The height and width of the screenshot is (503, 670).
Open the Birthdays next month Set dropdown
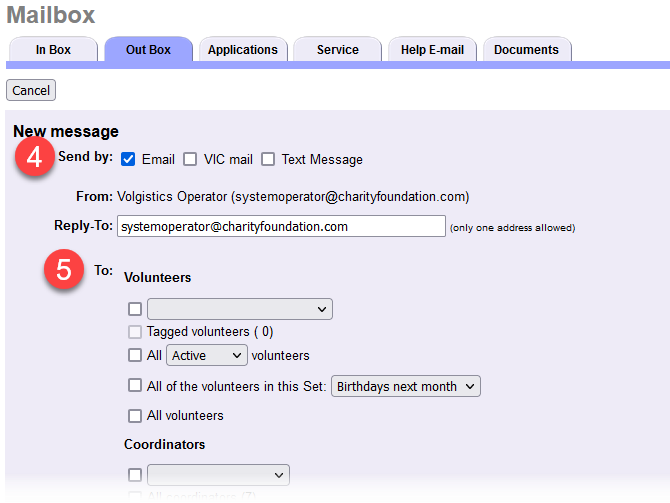(x=406, y=386)
